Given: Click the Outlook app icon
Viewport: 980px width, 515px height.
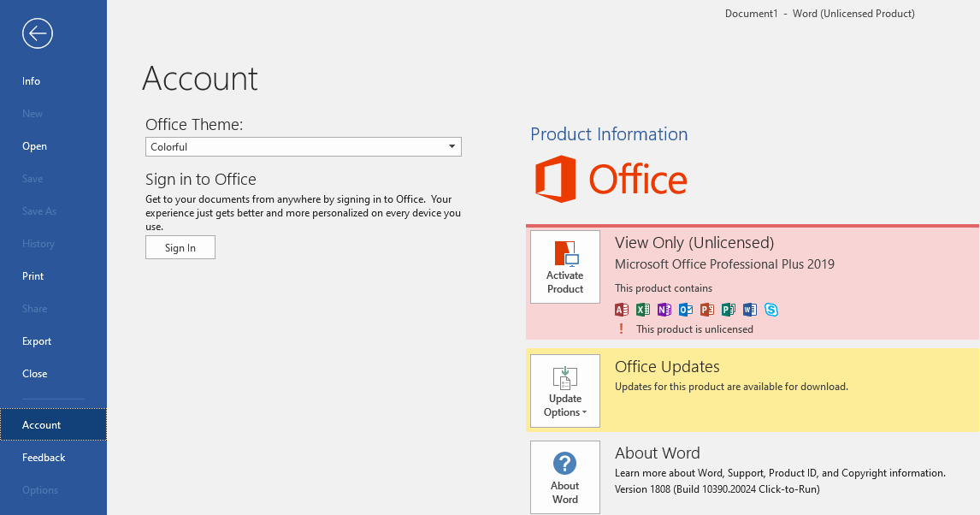Looking at the screenshot, I should 686,310.
